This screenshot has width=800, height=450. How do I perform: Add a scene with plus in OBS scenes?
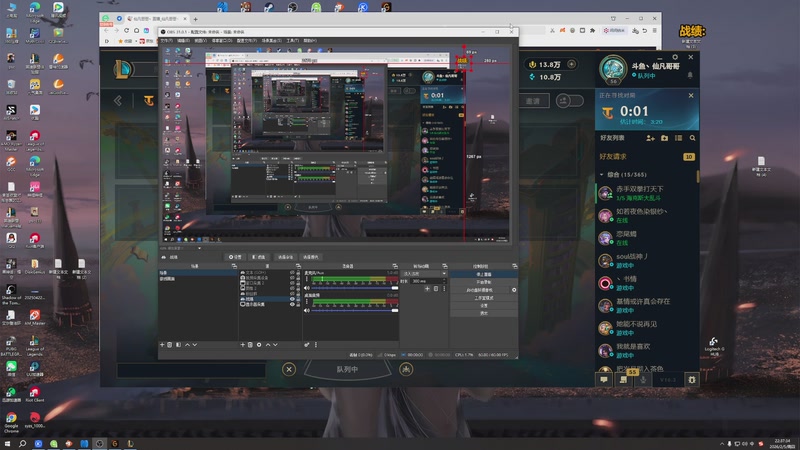click(x=162, y=345)
